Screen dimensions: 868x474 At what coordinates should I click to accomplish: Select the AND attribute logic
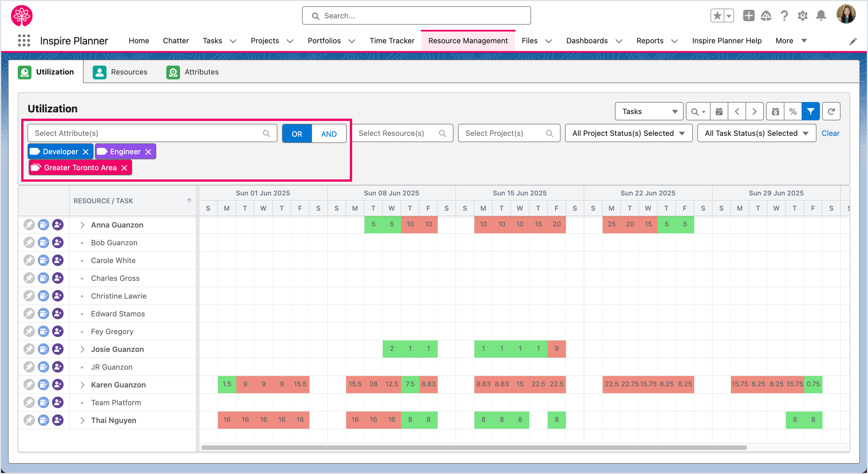329,134
